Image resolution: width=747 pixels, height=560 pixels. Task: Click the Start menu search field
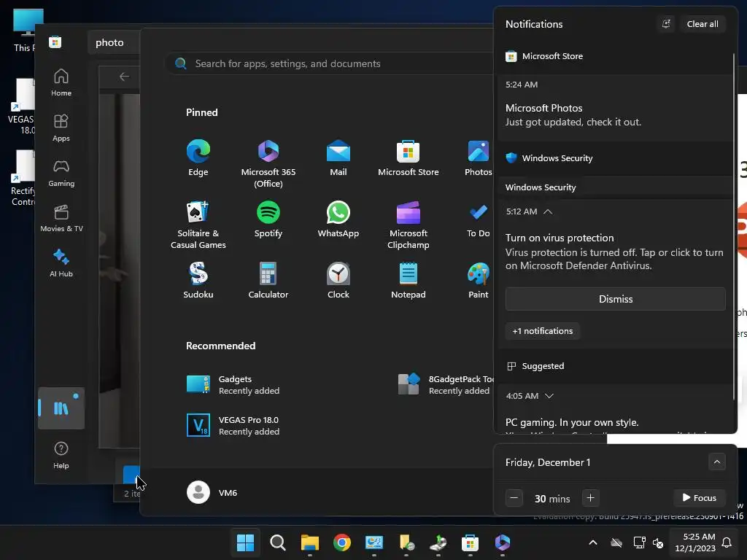pyautogui.click(x=329, y=63)
